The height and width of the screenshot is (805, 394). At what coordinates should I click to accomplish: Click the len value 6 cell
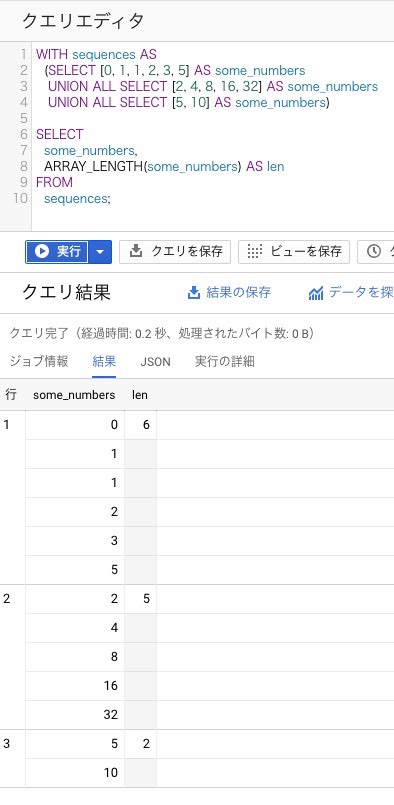coord(141,425)
